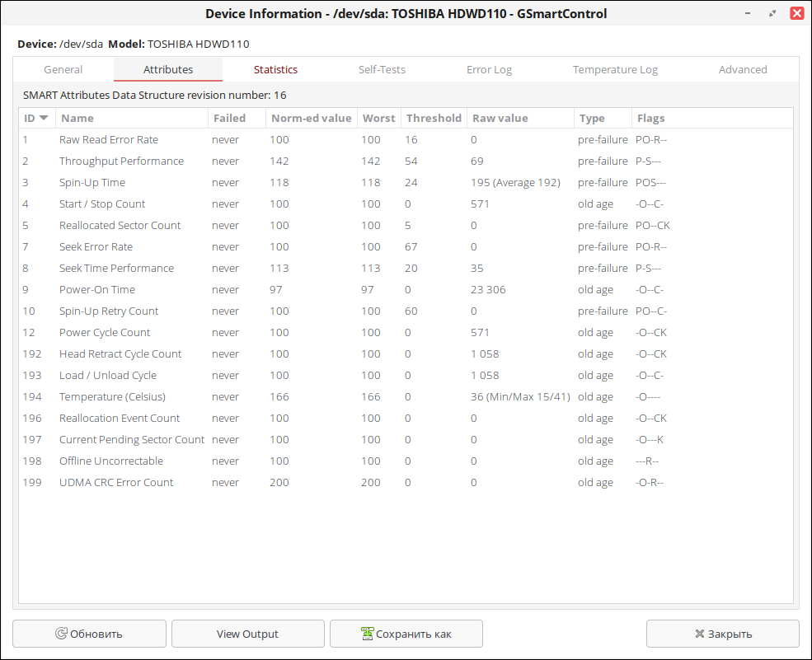Switch to the Statistics tab
The width and height of the screenshot is (812, 660).
click(x=275, y=70)
